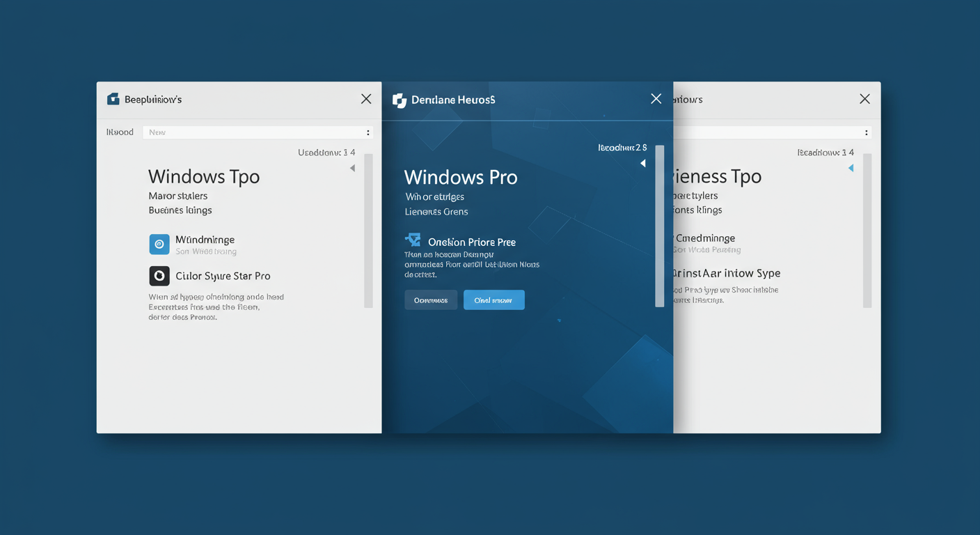Viewport: 980px width, 535px height.
Task: Select the Onelion Priore Pree label
Action: [472, 242]
